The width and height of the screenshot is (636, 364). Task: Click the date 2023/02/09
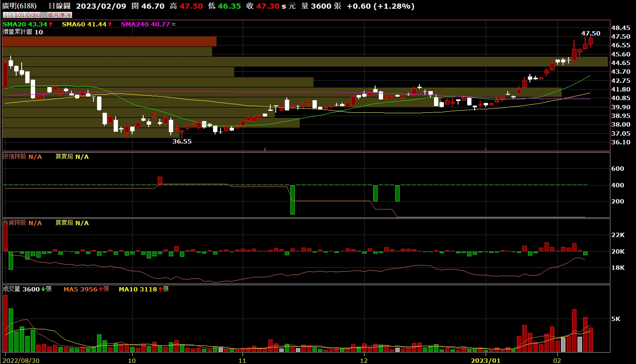tap(101, 6)
